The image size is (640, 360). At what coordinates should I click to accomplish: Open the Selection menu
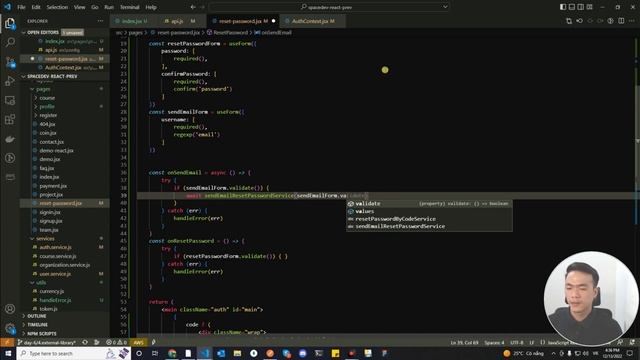57,7
